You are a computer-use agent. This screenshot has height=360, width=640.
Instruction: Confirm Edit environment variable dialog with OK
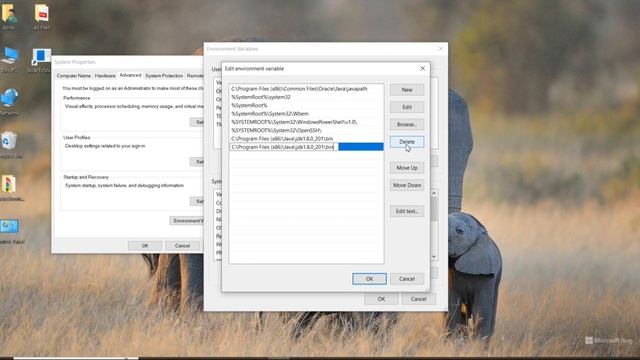pos(369,279)
